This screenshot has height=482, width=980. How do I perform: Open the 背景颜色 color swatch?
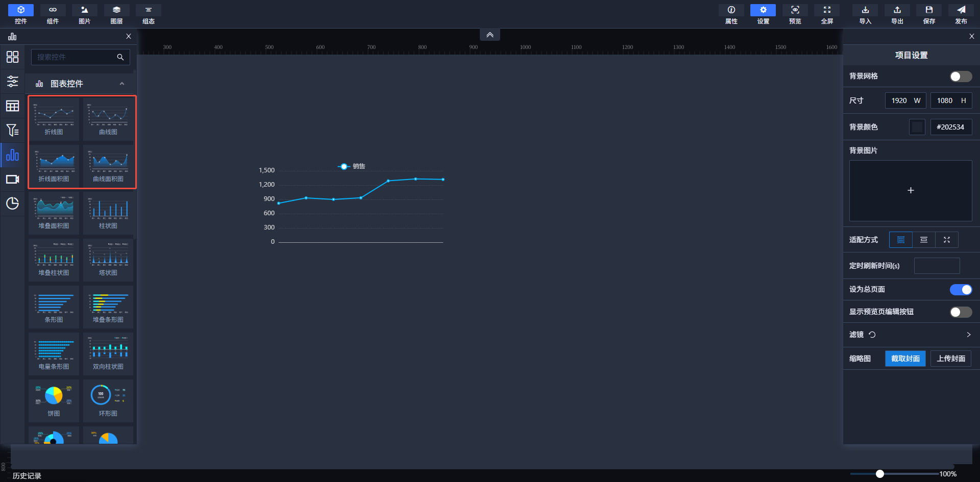coord(917,127)
